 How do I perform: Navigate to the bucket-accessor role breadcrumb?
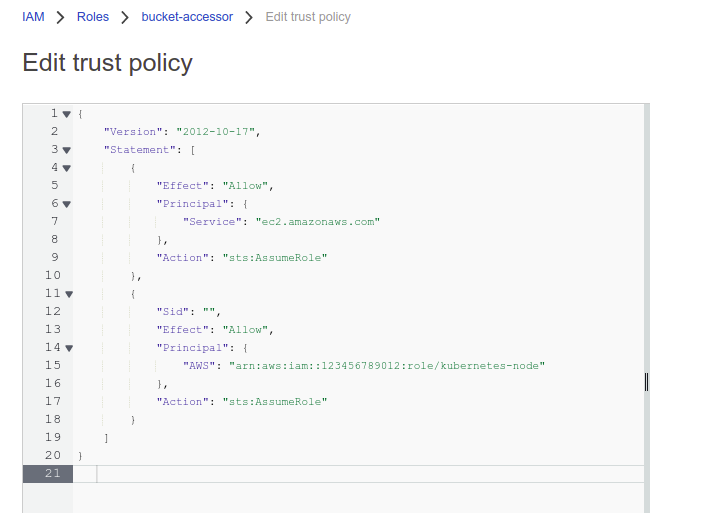(x=187, y=17)
